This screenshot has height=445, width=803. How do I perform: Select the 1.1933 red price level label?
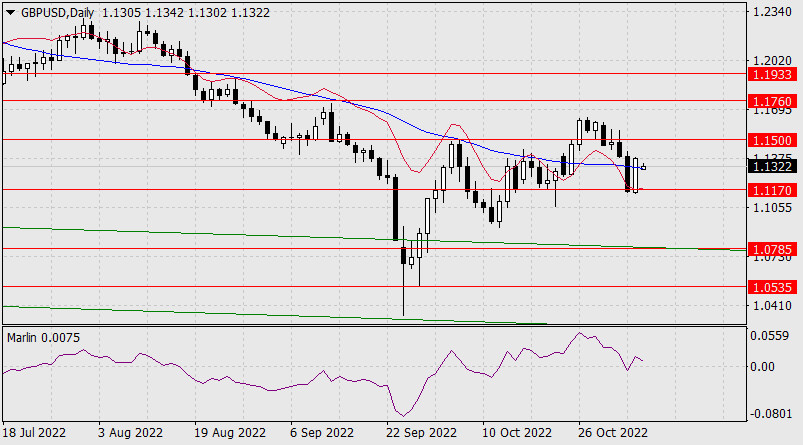click(x=772, y=75)
